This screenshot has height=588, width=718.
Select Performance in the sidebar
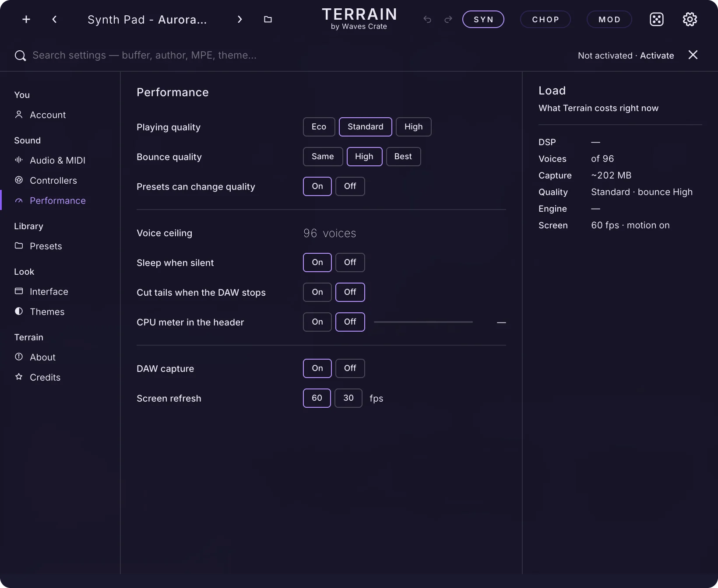click(x=60, y=200)
